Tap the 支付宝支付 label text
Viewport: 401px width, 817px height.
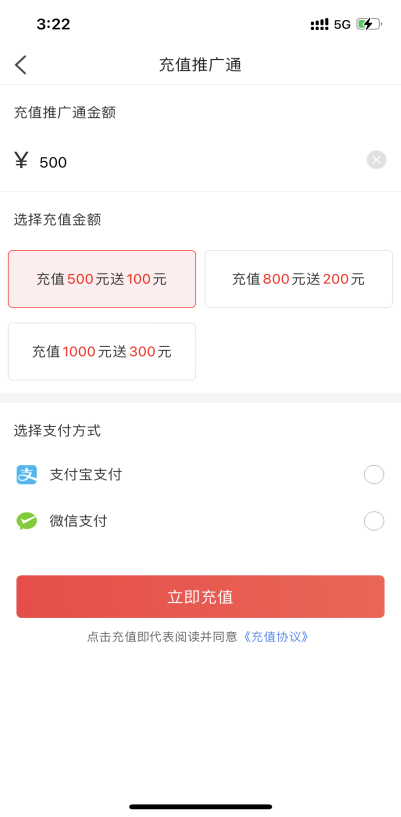tap(86, 475)
